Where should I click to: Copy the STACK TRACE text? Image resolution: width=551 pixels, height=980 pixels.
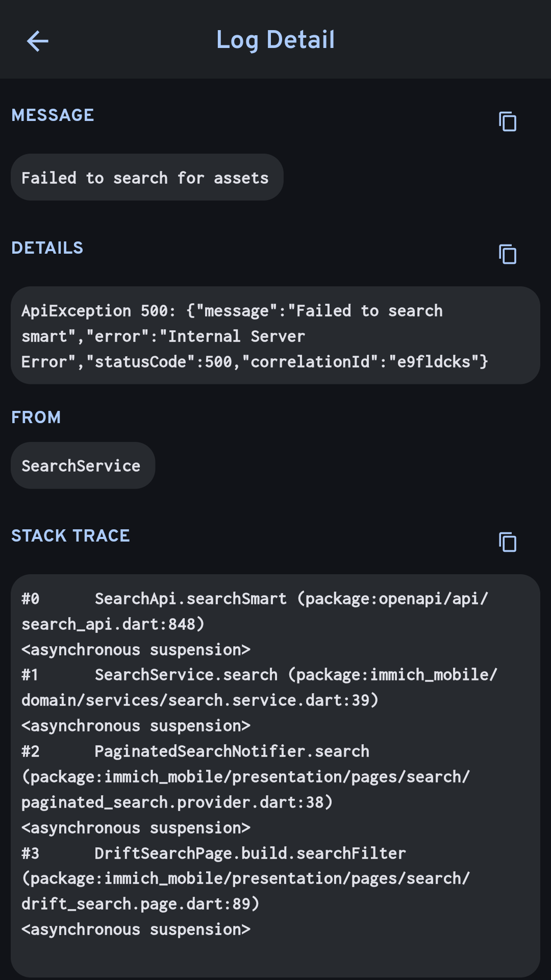(507, 542)
